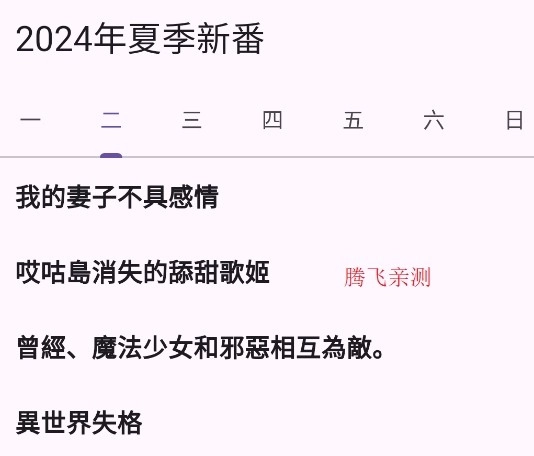Screen dimensions: 534x456
Task: Open the 三 (Wednesday) tab
Action: point(192,120)
